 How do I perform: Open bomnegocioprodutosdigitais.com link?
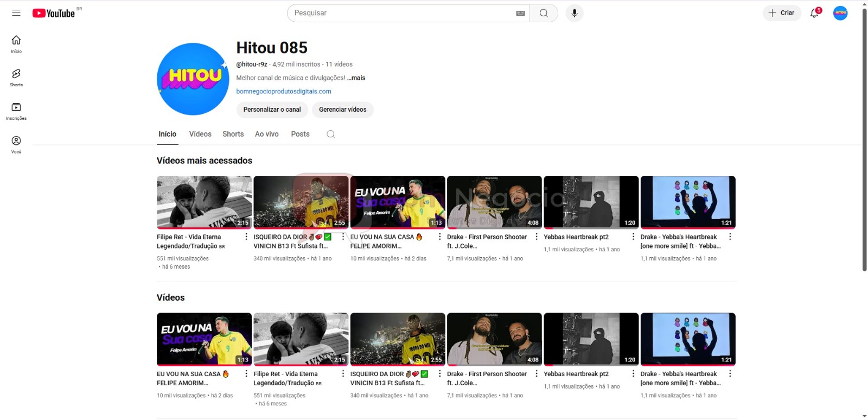click(x=284, y=92)
